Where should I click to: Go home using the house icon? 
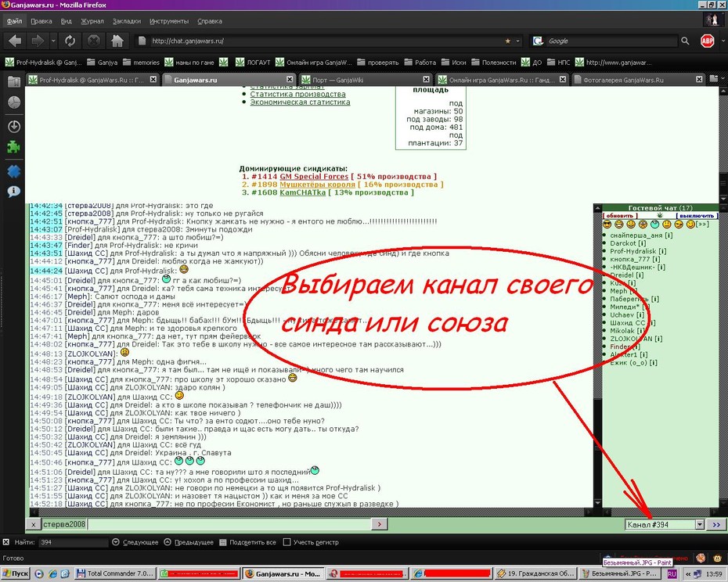[117, 41]
